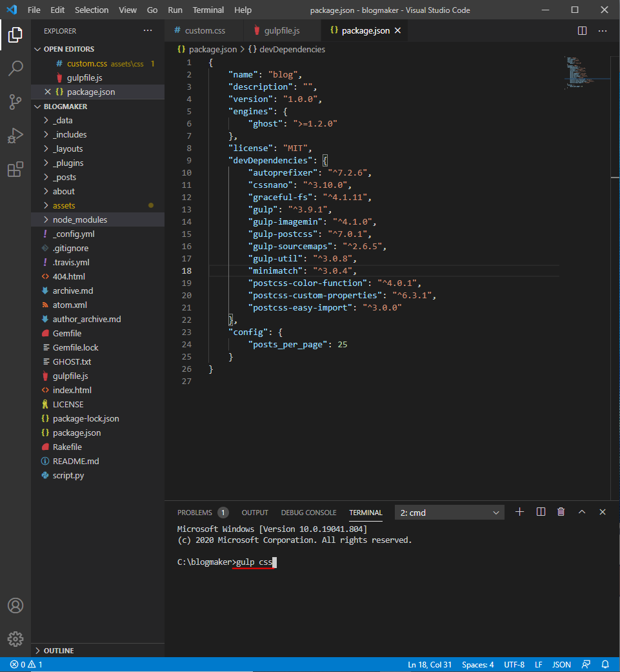Open the Search view icon
This screenshot has width=620, height=672.
point(15,68)
